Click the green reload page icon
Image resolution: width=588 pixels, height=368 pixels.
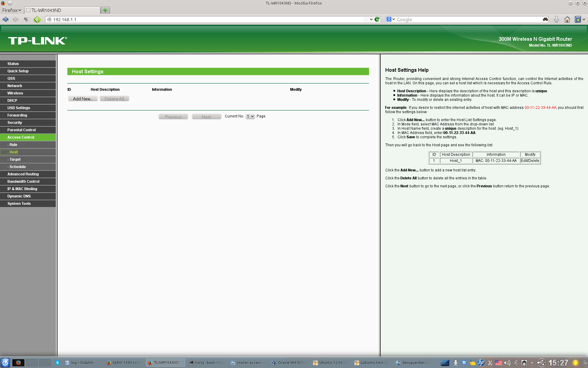[377, 19]
